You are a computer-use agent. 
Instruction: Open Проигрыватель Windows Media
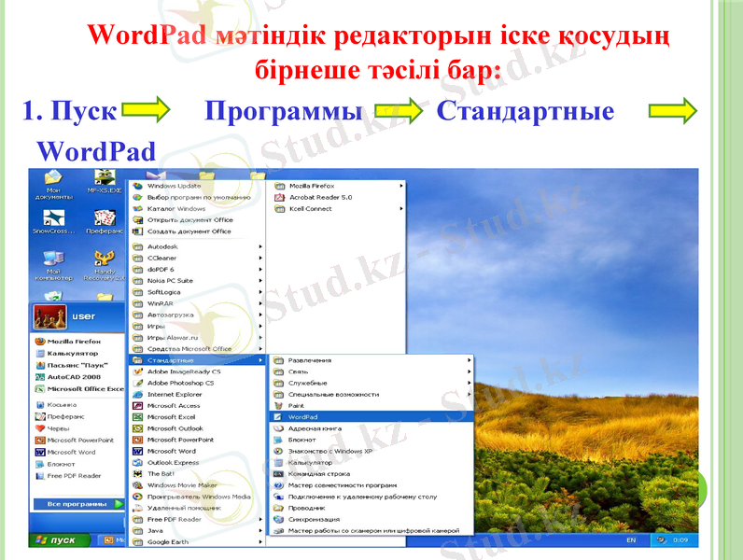tap(197, 497)
